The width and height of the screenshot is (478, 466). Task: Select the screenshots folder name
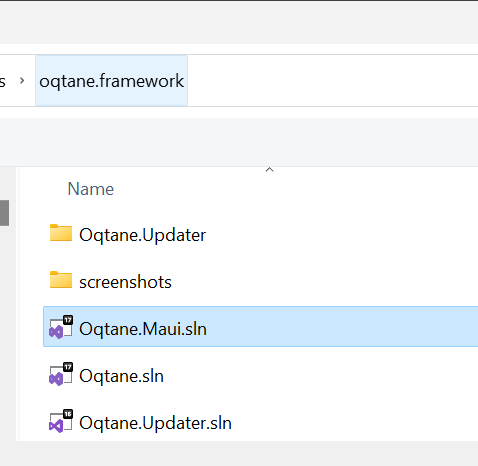click(x=125, y=282)
